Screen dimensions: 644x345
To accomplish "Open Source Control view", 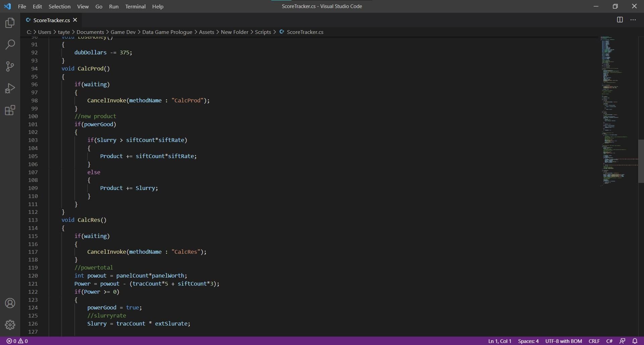I will [x=10, y=66].
